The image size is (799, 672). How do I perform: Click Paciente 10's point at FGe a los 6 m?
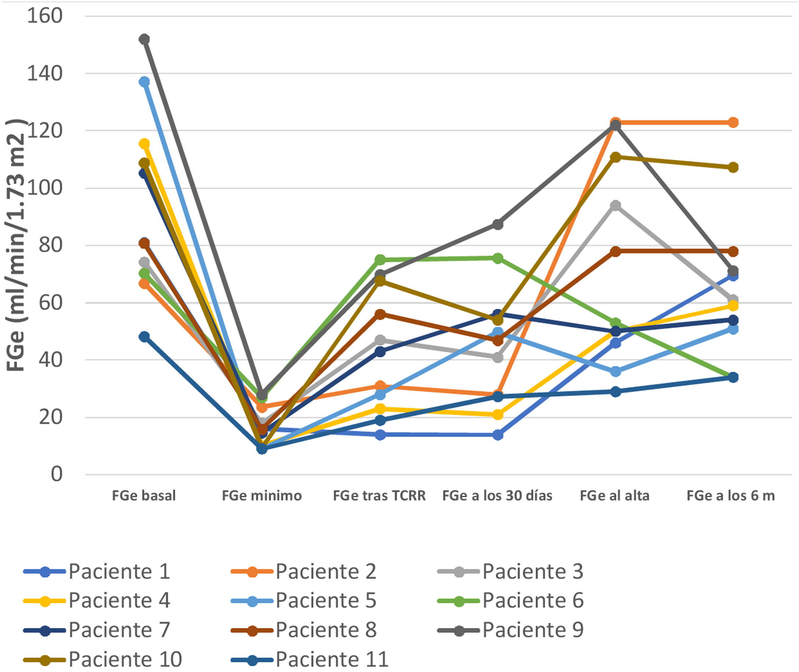click(733, 167)
